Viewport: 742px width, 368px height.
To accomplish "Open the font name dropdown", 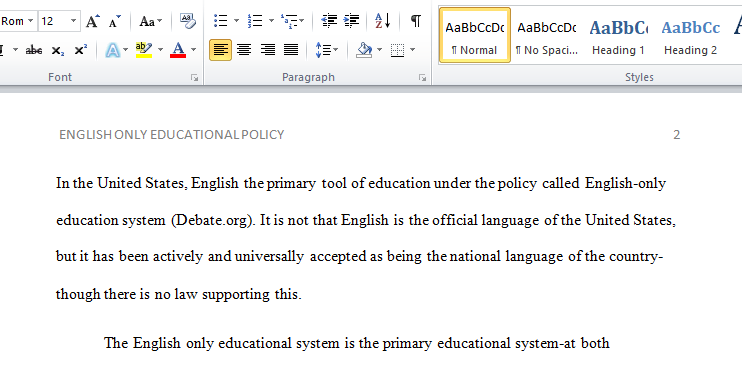I will (30, 21).
